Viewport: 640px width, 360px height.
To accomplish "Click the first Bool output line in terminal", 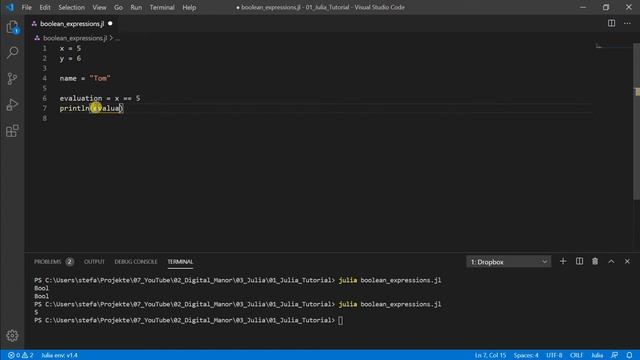I will 41,288.
